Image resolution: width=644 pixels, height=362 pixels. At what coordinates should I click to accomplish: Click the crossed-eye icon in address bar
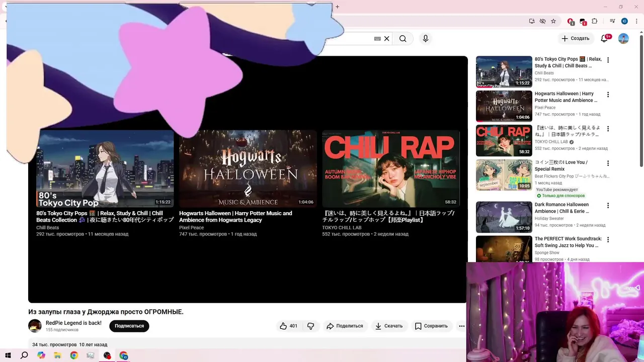(x=542, y=21)
